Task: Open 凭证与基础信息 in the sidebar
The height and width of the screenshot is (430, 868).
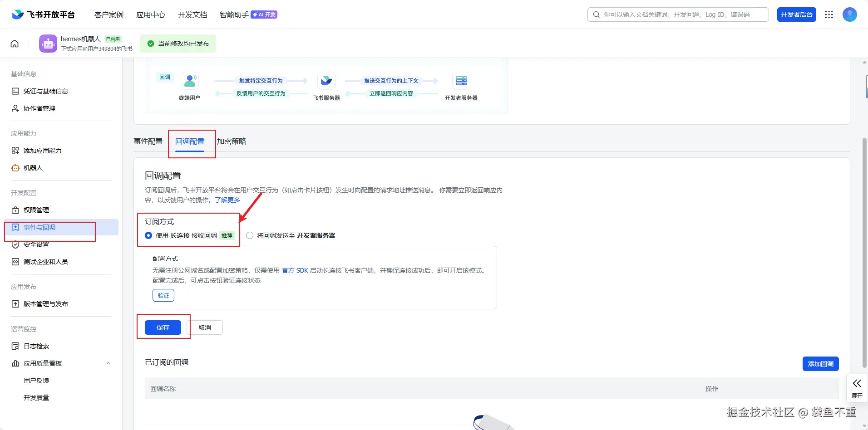Action: pos(46,91)
